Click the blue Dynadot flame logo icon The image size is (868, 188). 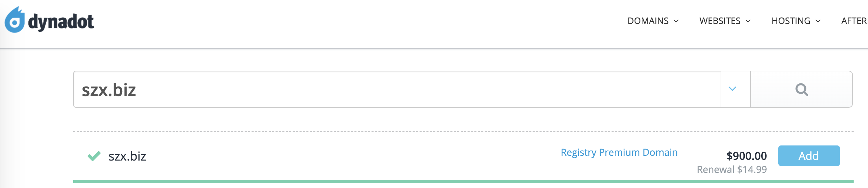click(x=15, y=20)
